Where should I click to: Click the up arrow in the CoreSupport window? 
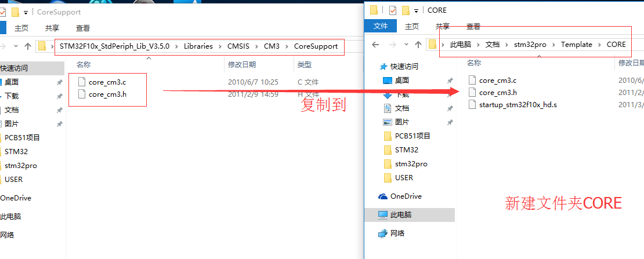click(27, 46)
